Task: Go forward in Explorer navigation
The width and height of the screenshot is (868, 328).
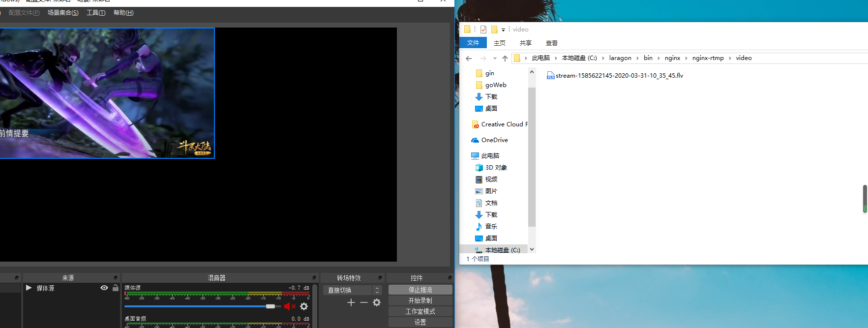Action: (483, 58)
